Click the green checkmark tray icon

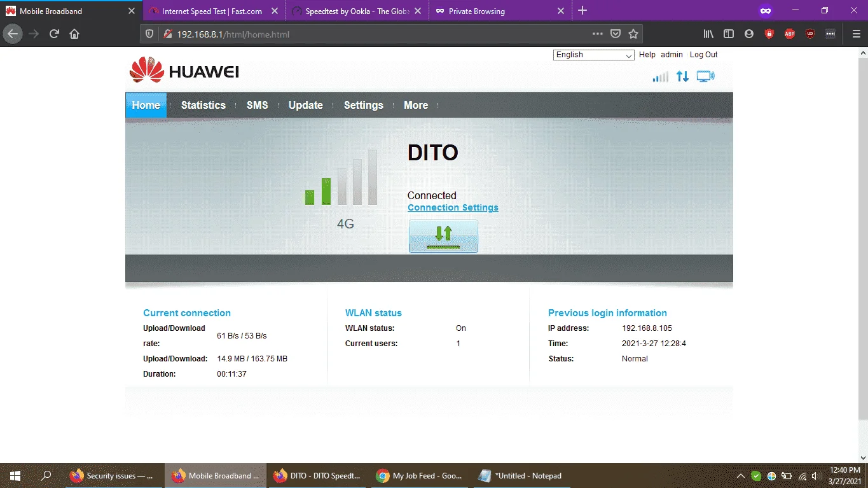click(x=756, y=476)
